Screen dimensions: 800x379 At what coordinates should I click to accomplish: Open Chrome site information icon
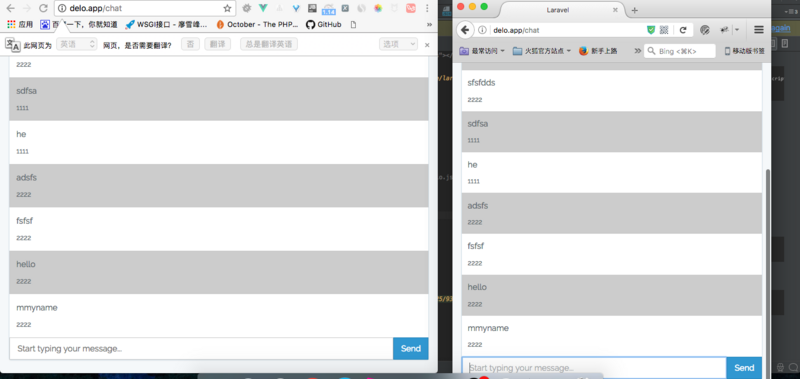[62, 8]
